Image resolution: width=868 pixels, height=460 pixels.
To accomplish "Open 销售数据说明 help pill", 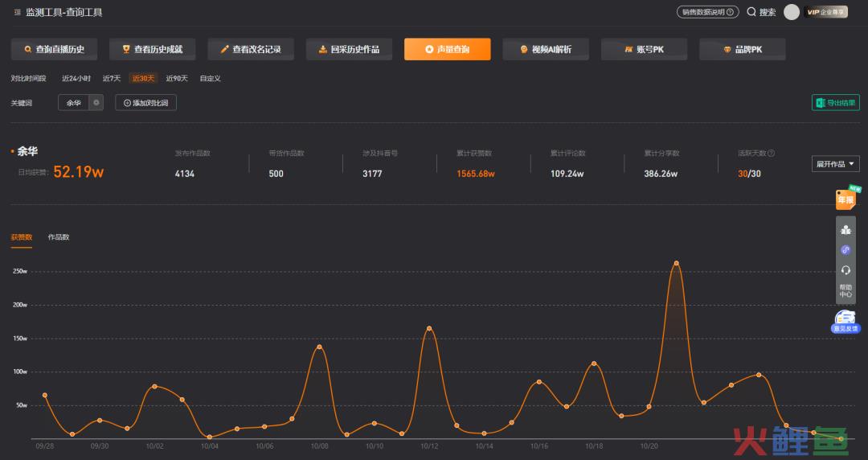I will (x=707, y=11).
